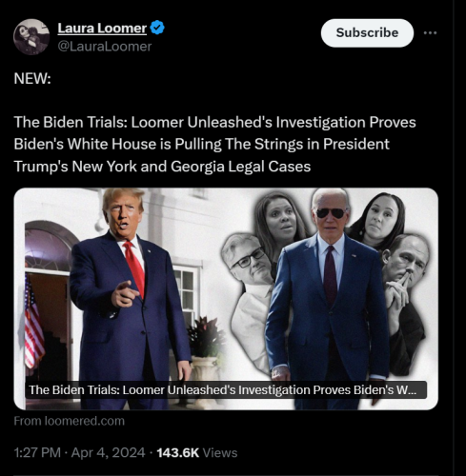Click the word Views beside the count

tap(220, 453)
